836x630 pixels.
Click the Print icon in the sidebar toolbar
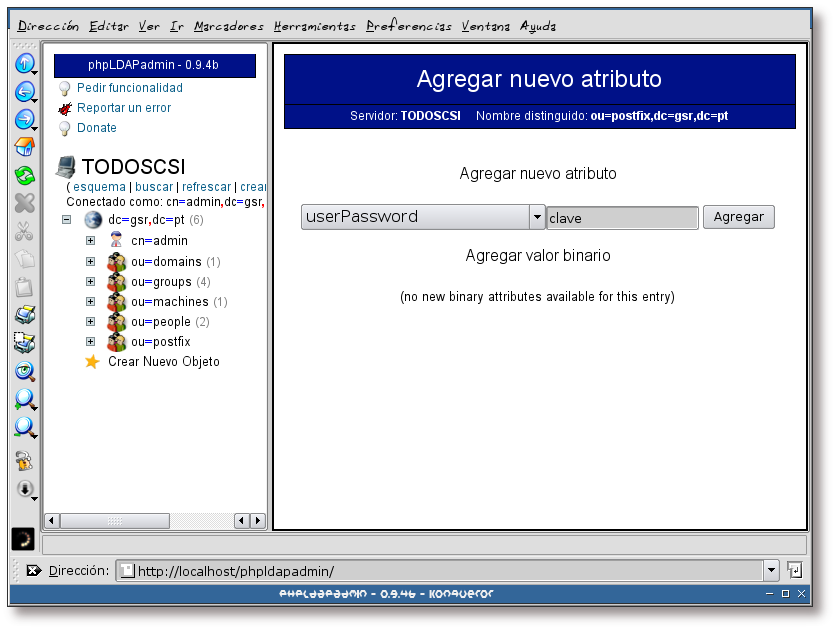click(x=25, y=313)
